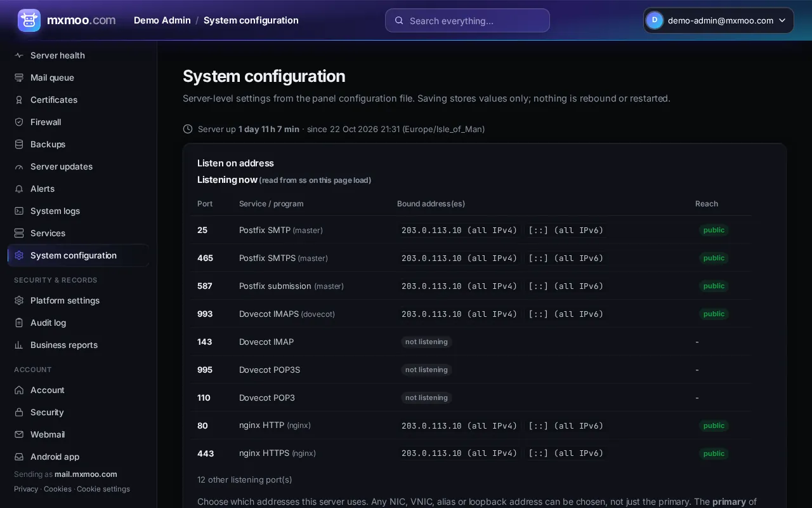
Task: Open the Privacy footer link
Action: tap(26, 489)
